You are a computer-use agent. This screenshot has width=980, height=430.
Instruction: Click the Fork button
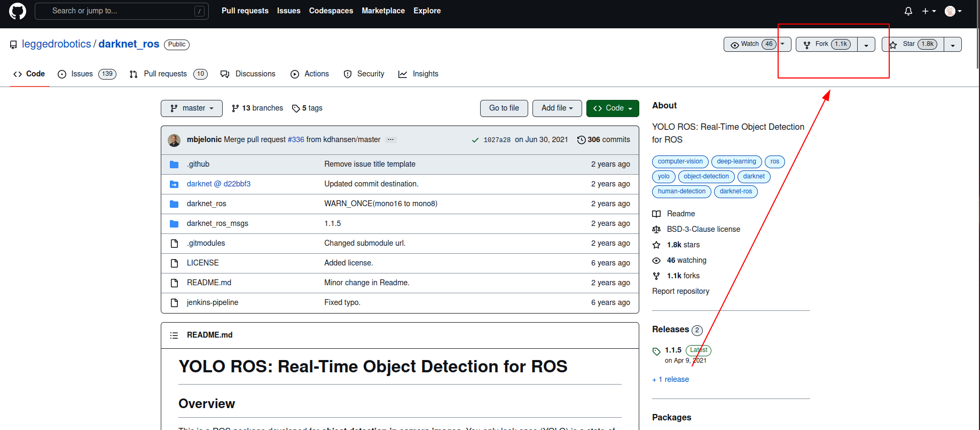(x=827, y=44)
